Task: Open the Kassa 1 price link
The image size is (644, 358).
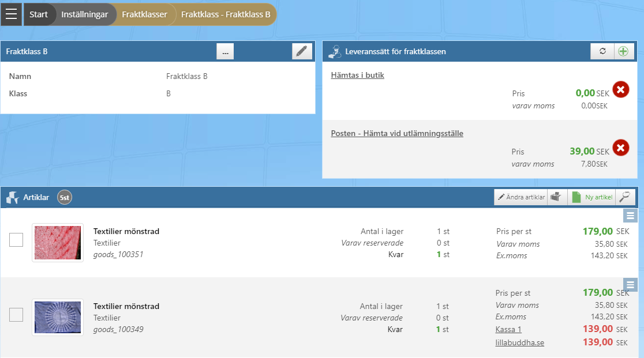Action: pyautogui.click(x=508, y=329)
